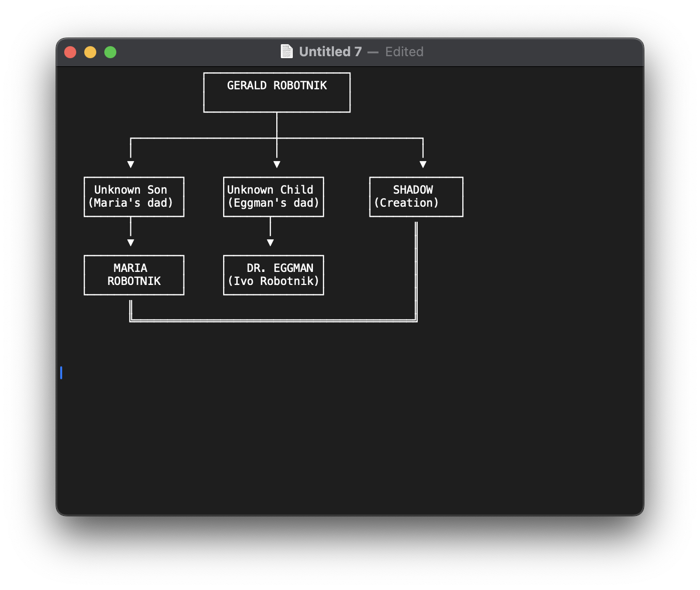Open the Edited document status menu

pos(404,52)
